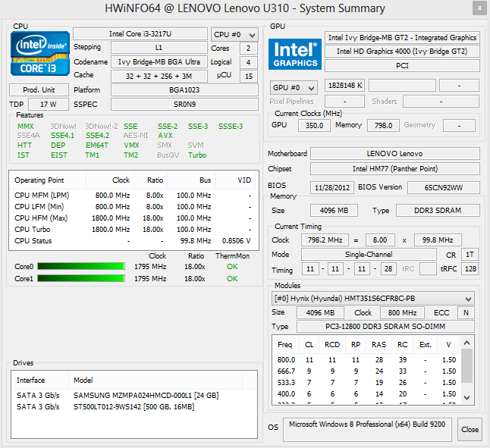The width and height of the screenshot is (490, 448).
Task: Open the CPU #0 selector dropdown
Action: point(234,35)
